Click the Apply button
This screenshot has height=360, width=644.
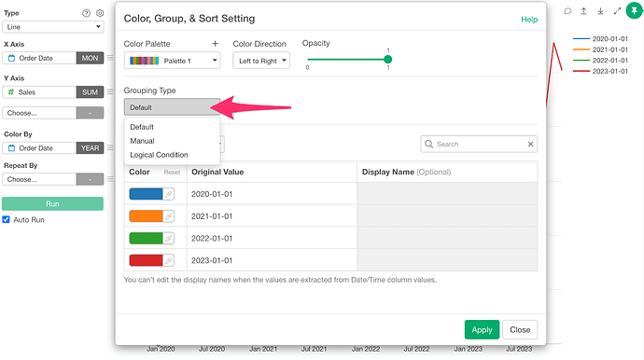point(482,329)
